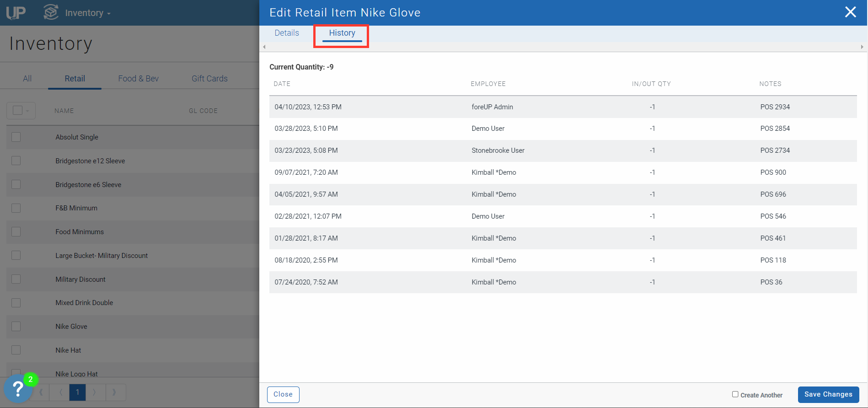This screenshot has width=868, height=408.
Task: Switch to the Details tab
Action: point(287,33)
